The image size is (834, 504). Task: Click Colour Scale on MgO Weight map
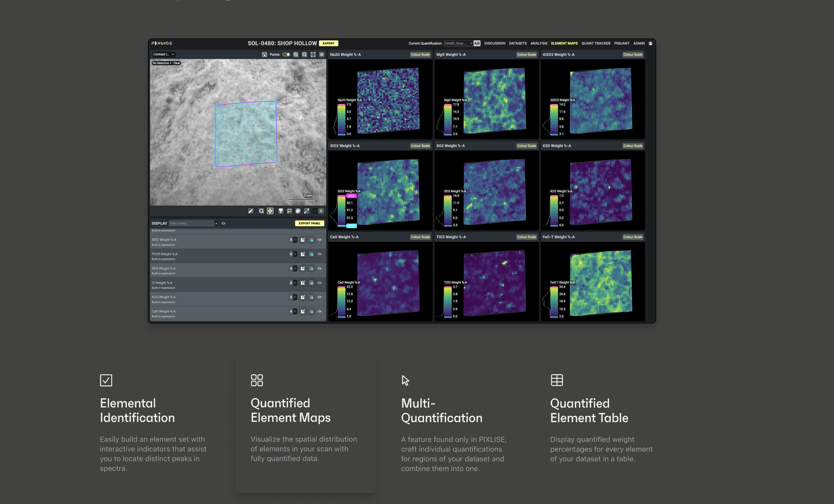click(x=526, y=55)
